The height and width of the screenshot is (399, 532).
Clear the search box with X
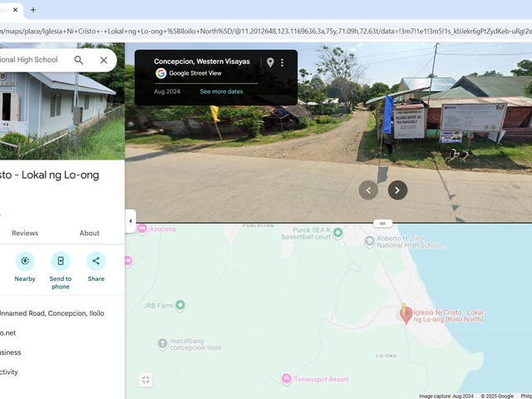[104, 60]
